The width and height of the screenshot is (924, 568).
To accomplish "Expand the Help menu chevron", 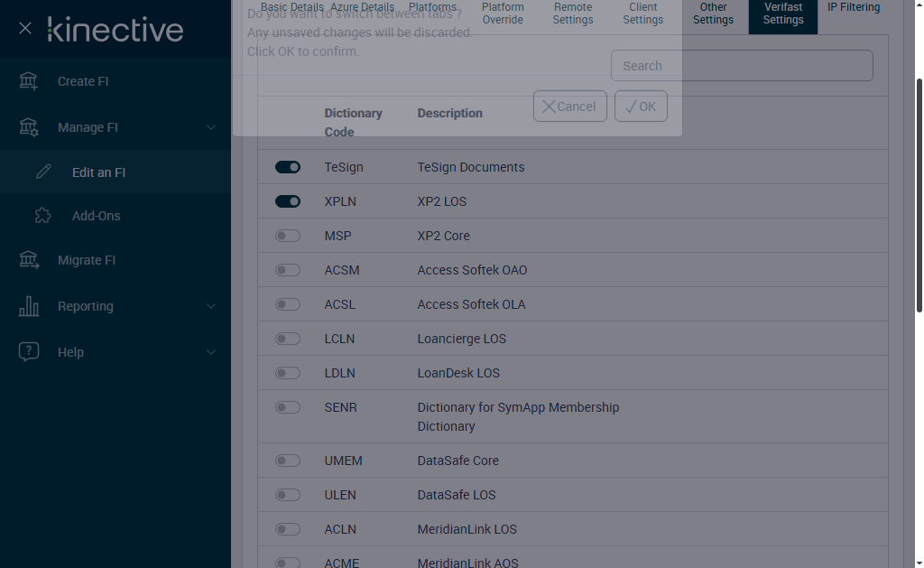I will click(210, 352).
